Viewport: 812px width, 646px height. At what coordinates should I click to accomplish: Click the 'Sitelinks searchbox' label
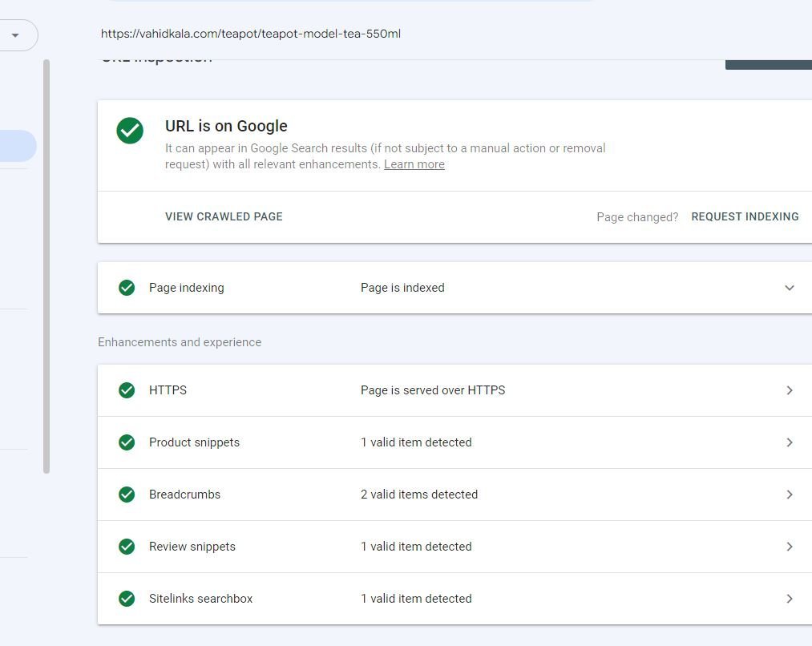[x=200, y=599]
